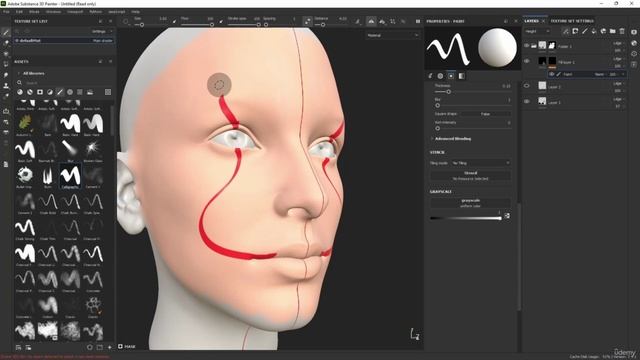Select the Eraser tool in left toolbar
This screenshot has width=640, height=360.
6,43
